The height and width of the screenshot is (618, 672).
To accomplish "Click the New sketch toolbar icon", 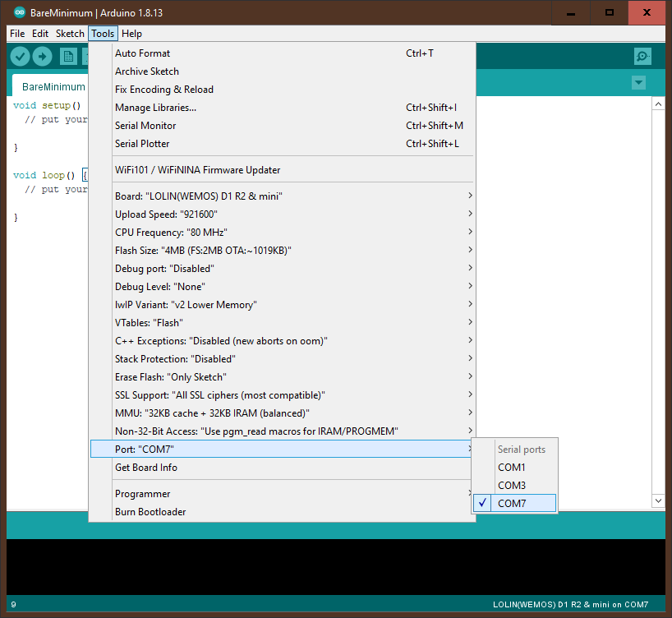I will point(68,56).
